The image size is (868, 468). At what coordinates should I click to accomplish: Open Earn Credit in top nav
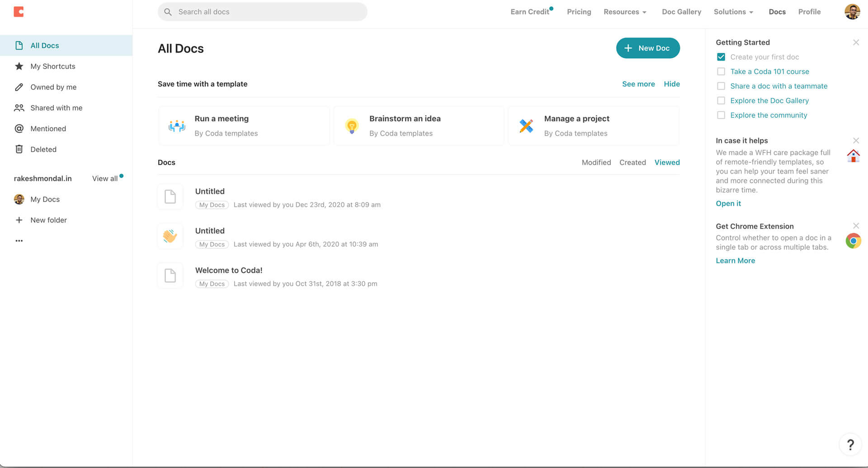pyautogui.click(x=530, y=12)
